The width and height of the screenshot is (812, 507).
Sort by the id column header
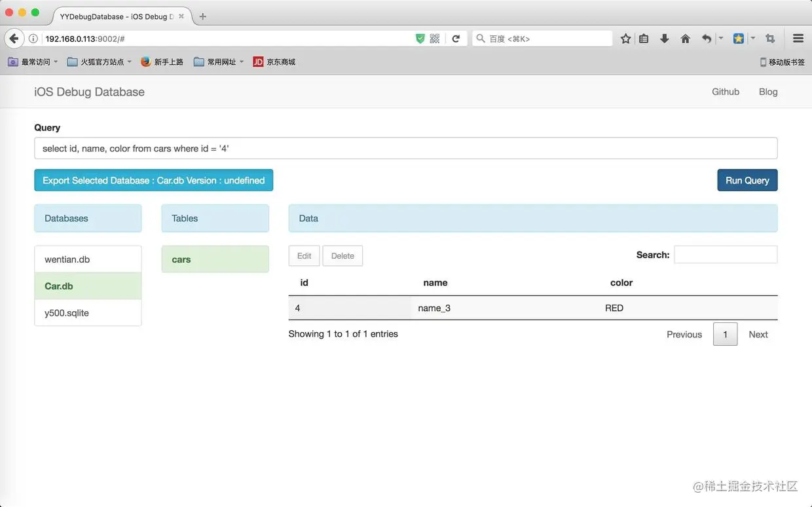[304, 283]
